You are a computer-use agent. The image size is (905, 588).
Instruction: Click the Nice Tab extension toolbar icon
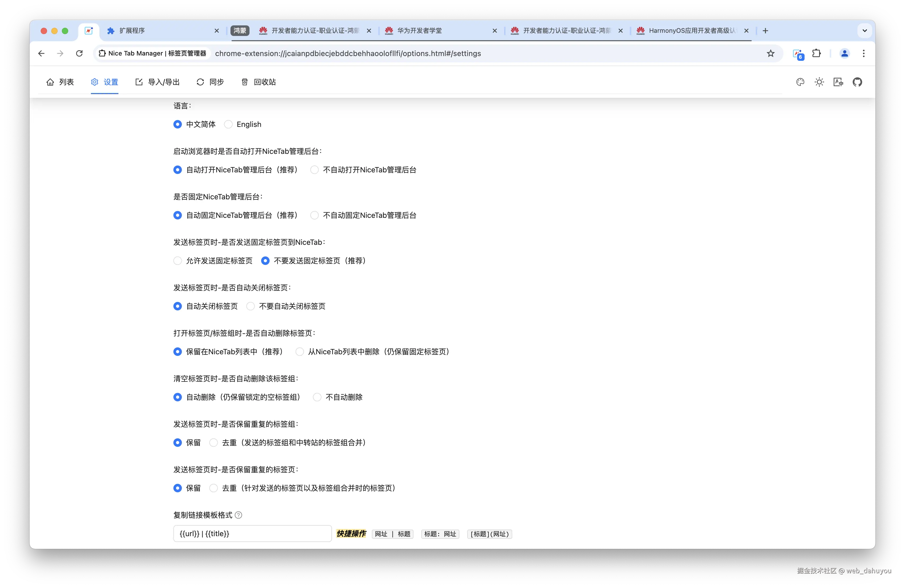[x=798, y=54]
